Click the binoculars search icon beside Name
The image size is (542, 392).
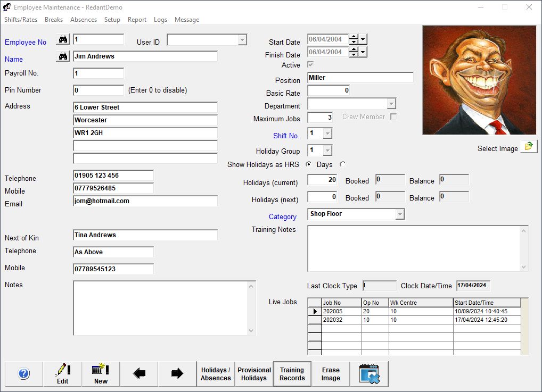pos(63,56)
